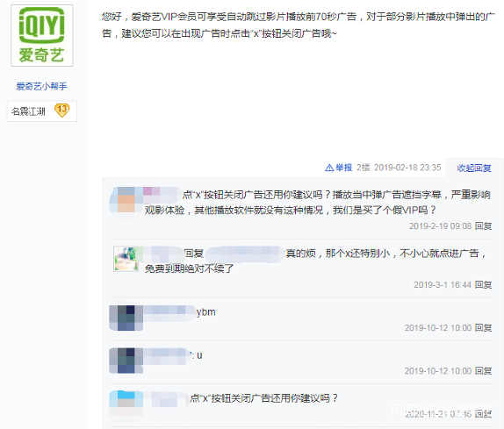Open the 爱奇艺小帮手 user profile link
This screenshot has height=429, width=504.
click(42, 86)
